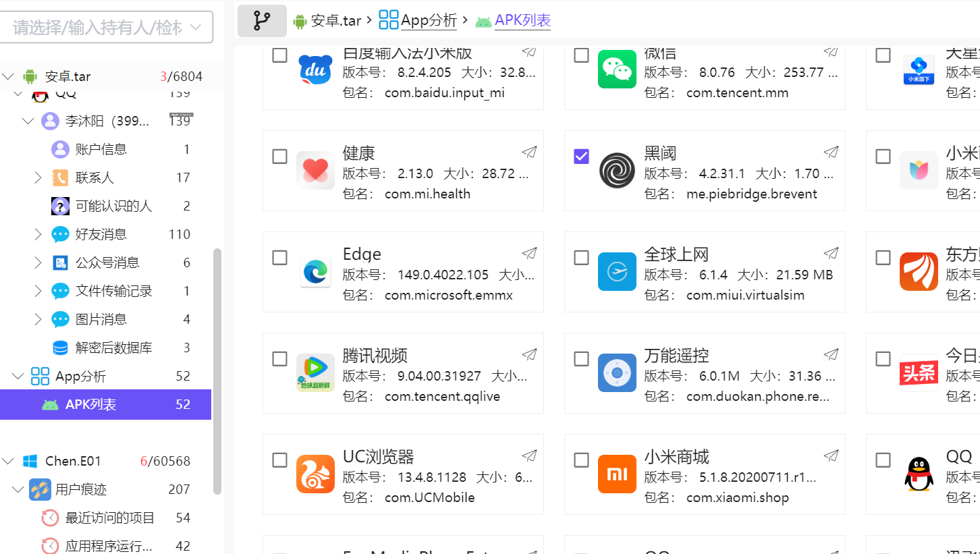Screen dimensions: 980x554
Task: Click send icon on the 健康 card
Action: (530, 153)
